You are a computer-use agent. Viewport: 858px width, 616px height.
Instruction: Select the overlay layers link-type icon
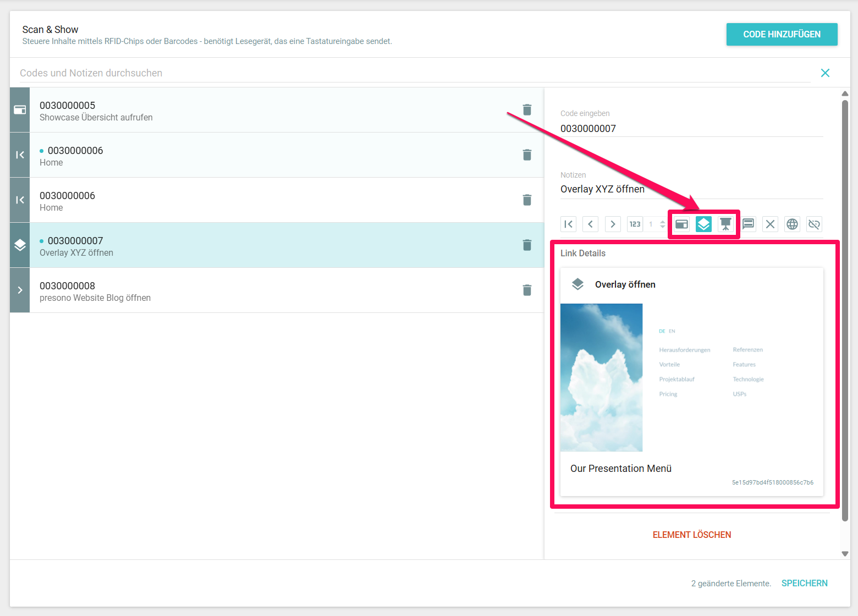[x=703, y=224]
